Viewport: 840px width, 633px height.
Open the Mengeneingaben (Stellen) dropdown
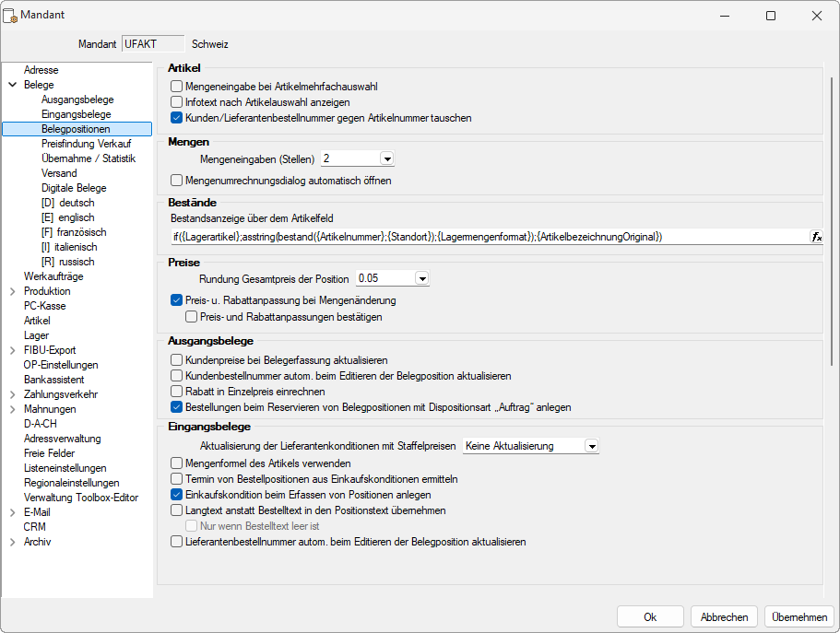(x=386, y=159)
